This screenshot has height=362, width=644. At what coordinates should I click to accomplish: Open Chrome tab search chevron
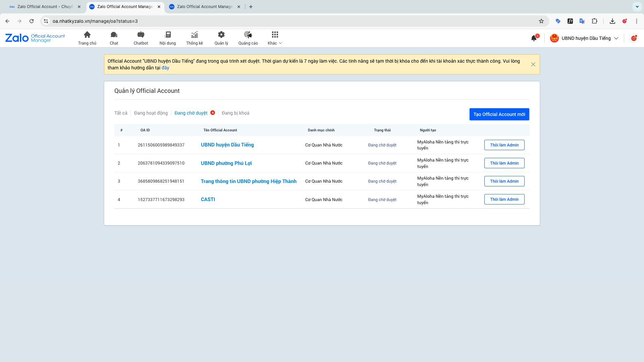tap(637, 7)
